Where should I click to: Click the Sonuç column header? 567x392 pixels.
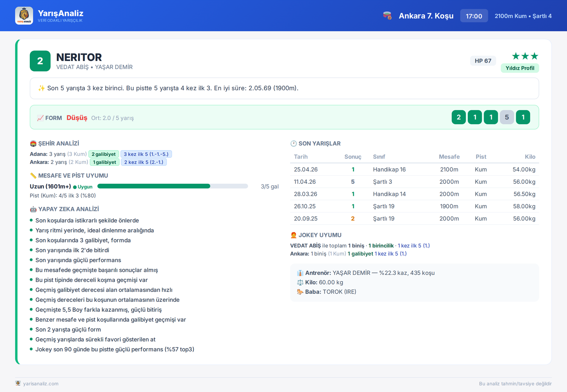(353, 157)
